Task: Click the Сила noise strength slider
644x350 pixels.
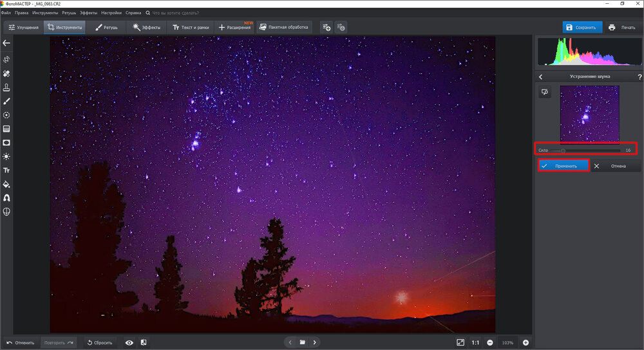Action: click(586, 151)
